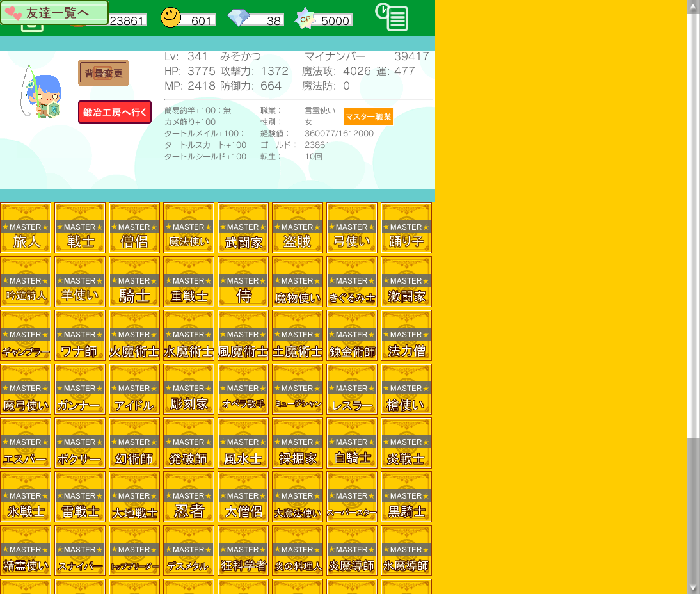Click the scrollbar down arrow
This screenshot has height=594, width=700.
693,588
